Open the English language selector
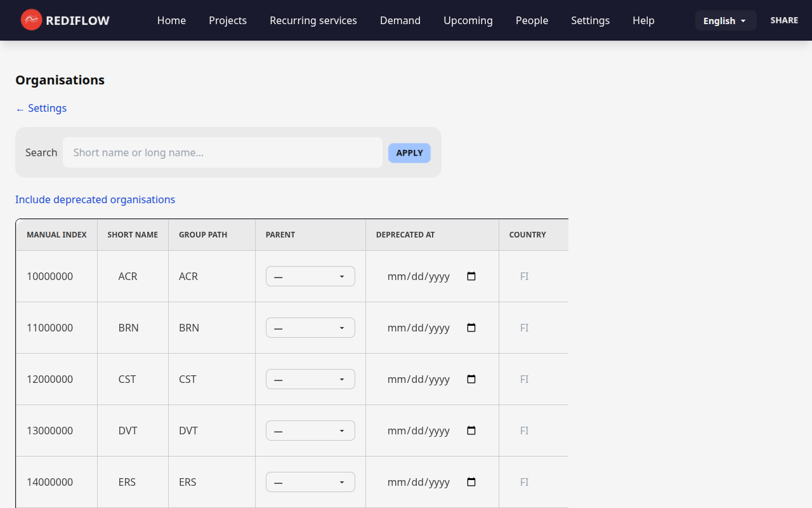 725,20
